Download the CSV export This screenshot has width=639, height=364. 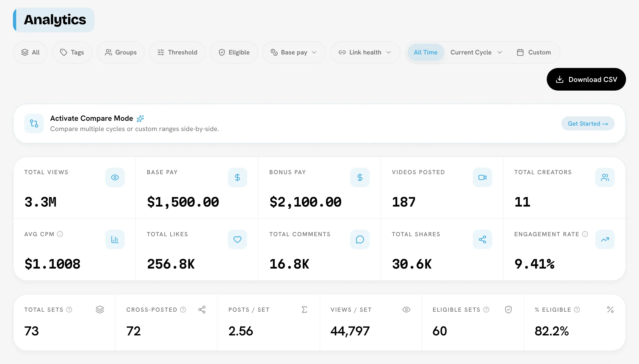pyautogui.click(x=586, y=79)
